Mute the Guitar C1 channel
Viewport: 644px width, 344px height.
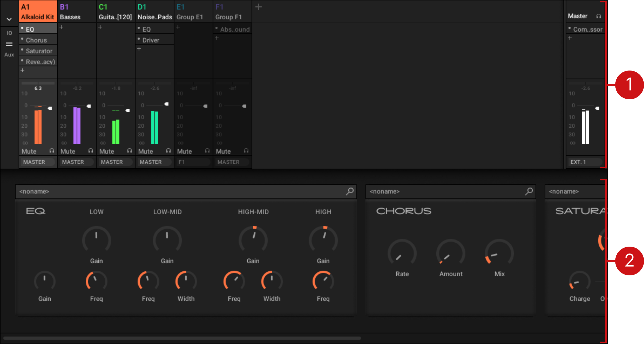(x=107, y=151)
